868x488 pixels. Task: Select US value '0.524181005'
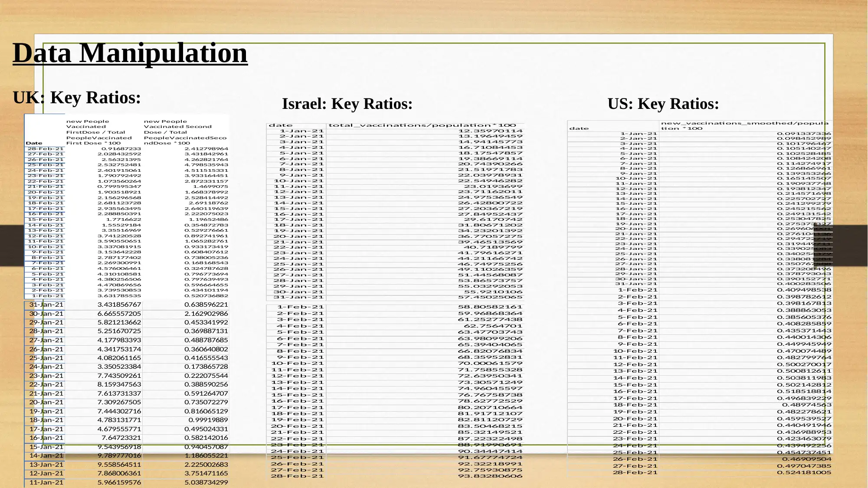(804, 472)
